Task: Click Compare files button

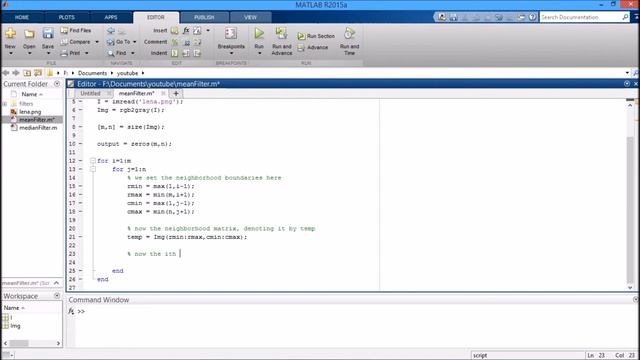Action: pos(76,42)
